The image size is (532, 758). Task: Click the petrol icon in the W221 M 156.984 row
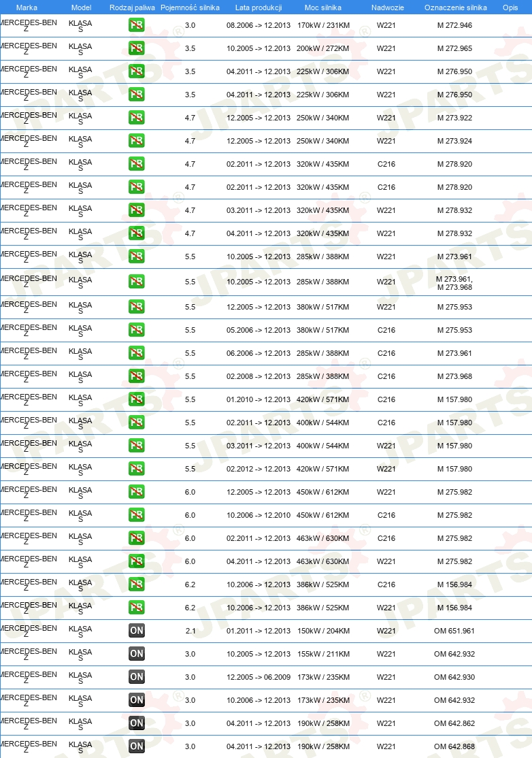pyautogui.click(x=137, y=608)
